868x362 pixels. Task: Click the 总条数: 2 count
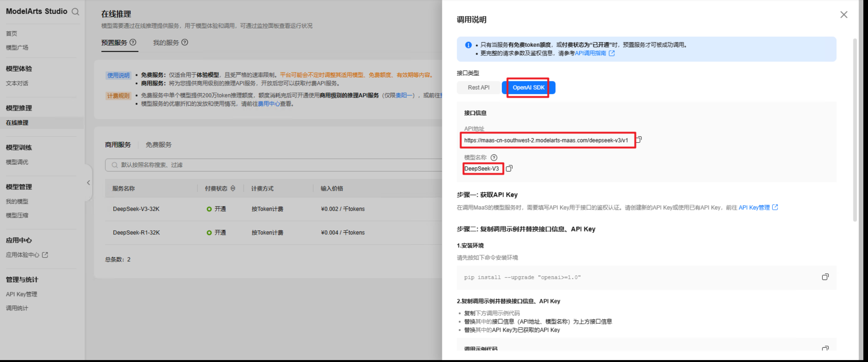118,259
